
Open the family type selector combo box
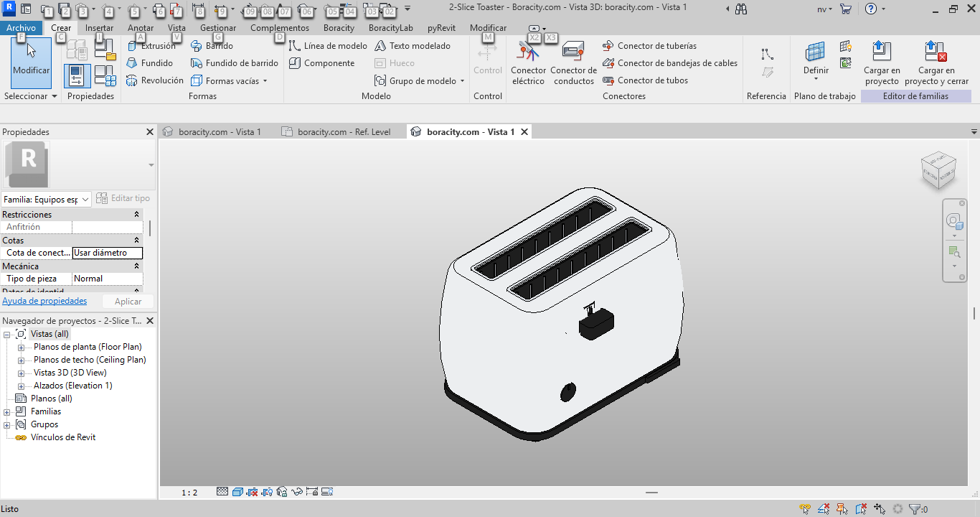point(46,199)
